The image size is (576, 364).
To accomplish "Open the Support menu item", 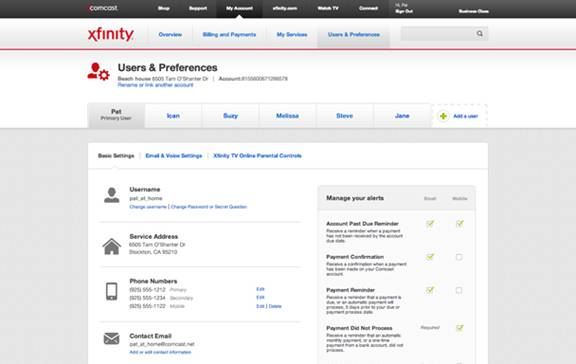I will click(198, 8).
